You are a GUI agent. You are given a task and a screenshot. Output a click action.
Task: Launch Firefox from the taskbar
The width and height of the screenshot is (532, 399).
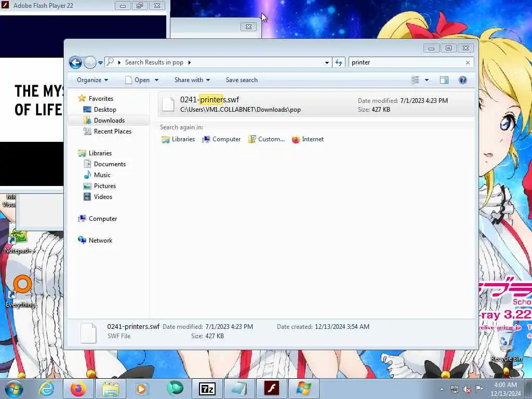(78, 389)
